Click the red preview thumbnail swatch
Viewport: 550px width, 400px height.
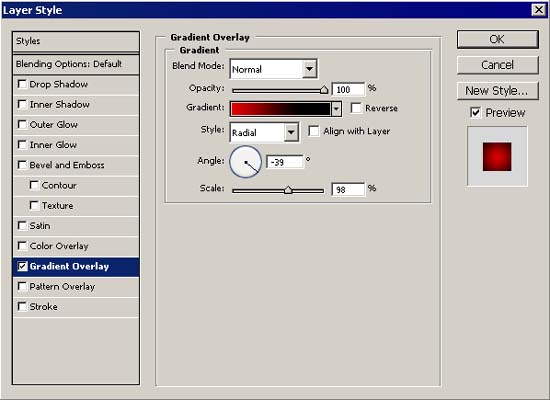click(497, 157)
